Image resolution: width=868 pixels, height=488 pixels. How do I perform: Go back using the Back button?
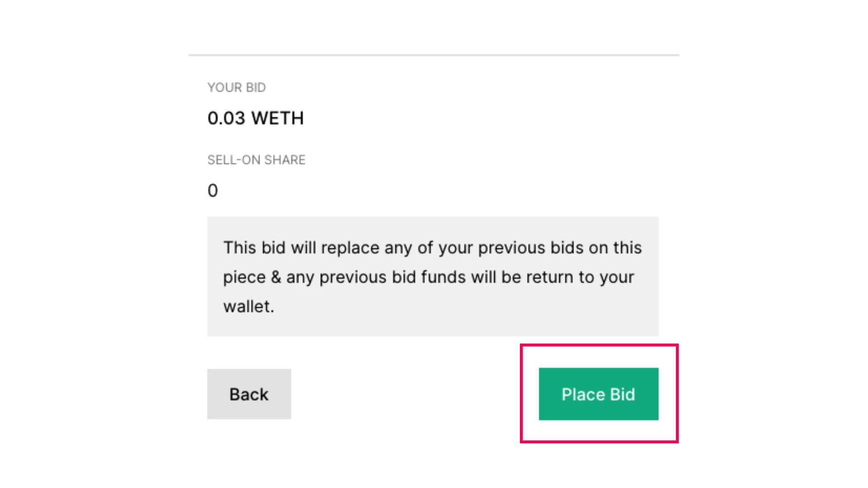tap(249, 394)
